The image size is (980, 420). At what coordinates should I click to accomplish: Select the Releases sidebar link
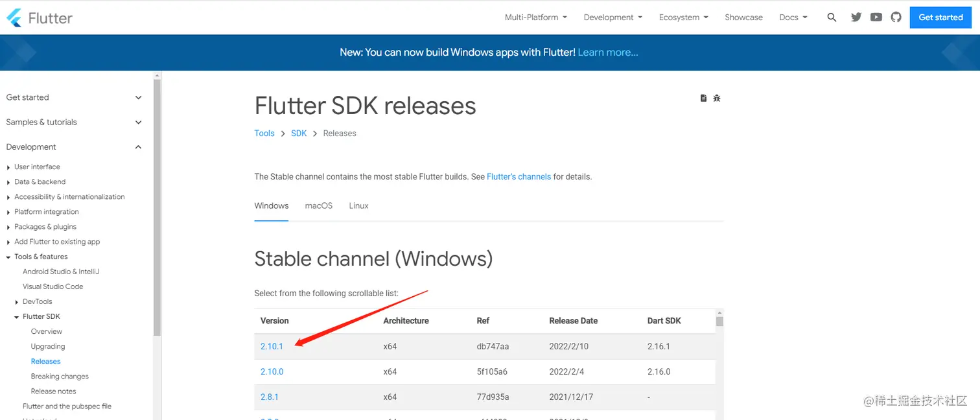pos(45,361)
